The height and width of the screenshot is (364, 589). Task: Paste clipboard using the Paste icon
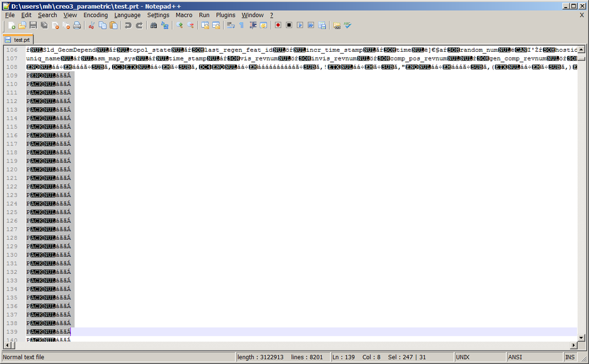pyautogui.click(x=113, y=25)
